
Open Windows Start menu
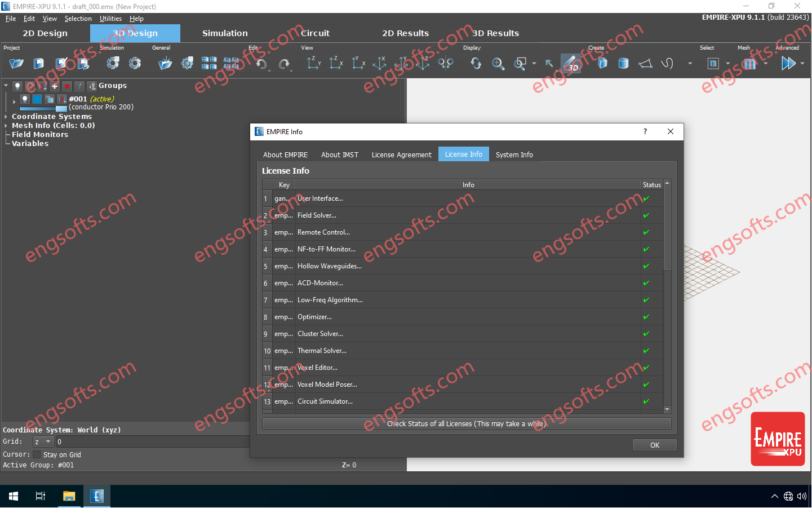(x=14, y=496)
